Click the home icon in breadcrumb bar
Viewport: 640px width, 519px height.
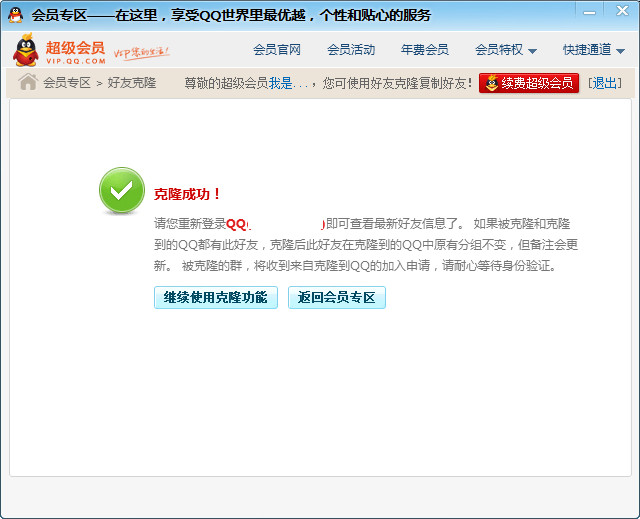27,82
